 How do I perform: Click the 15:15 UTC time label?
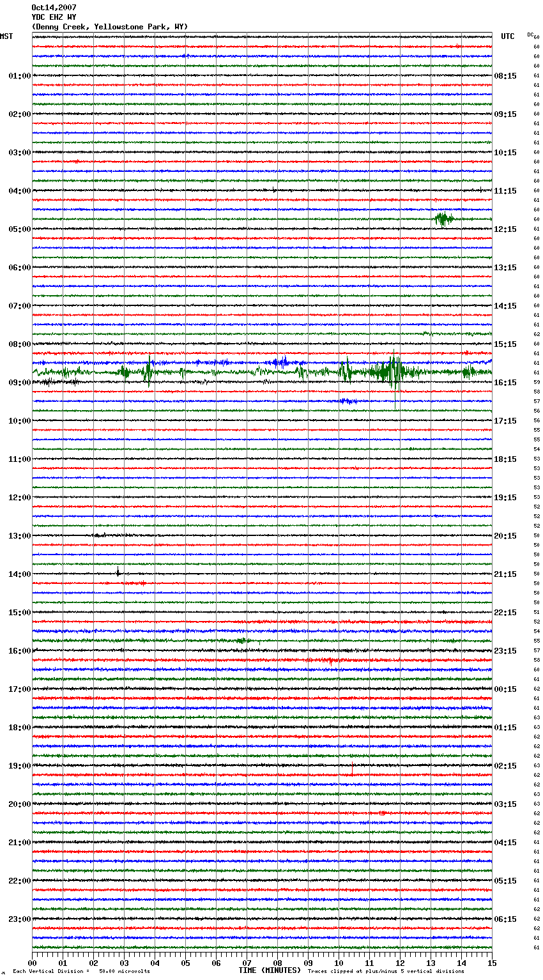tap(505, 344)
